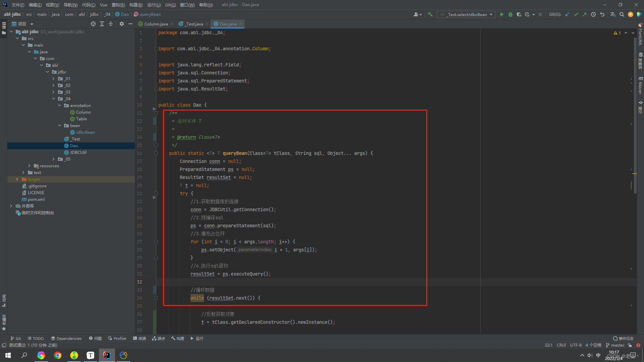Fold the queryBean method at line 16

coord(156,153)
